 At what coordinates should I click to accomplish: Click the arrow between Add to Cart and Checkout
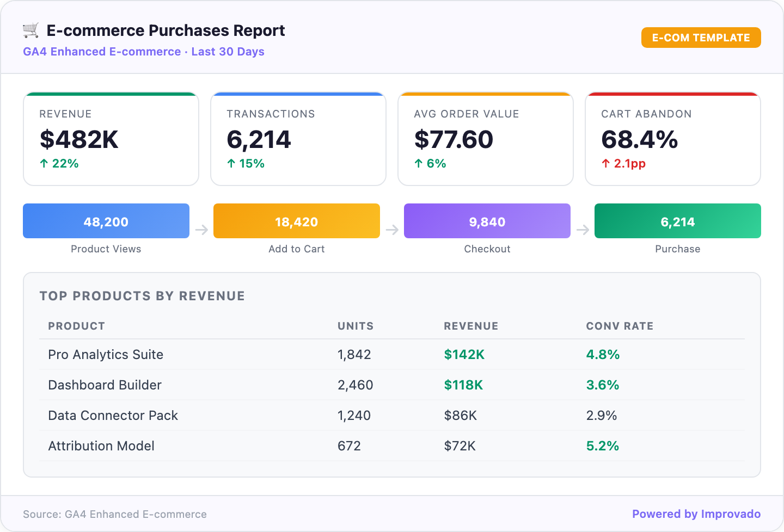(x=392, y=230)
